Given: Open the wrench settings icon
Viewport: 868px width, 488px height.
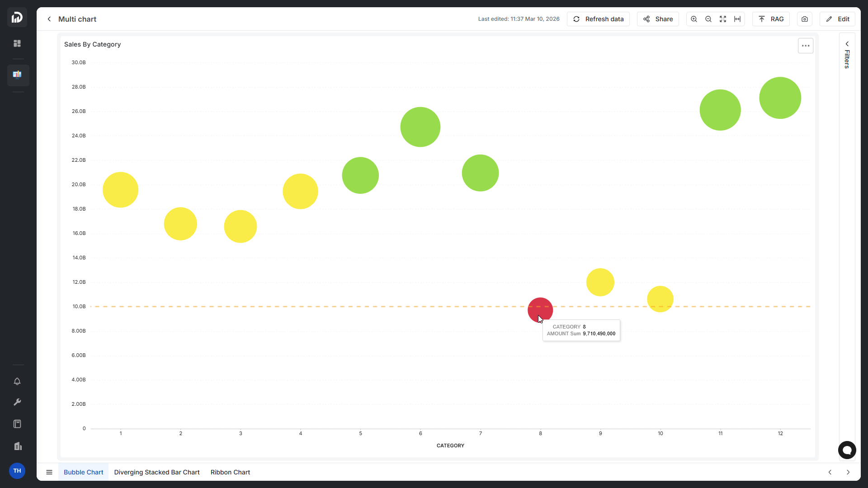Looking at the screenshot, I should pyautogui.click(x=17, y=402).
